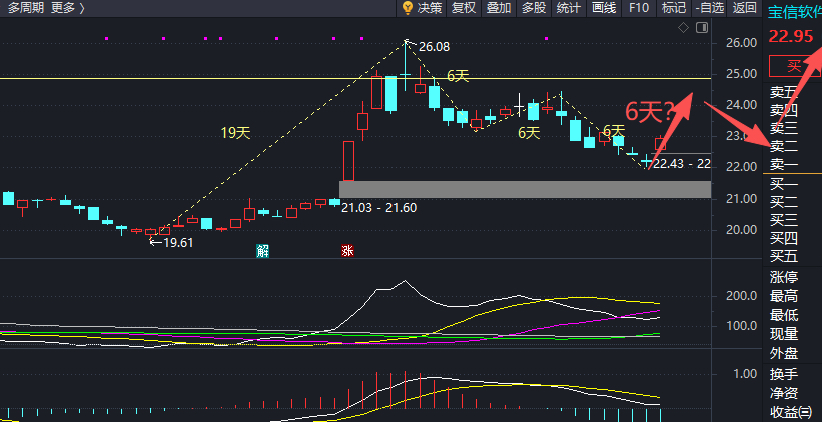The width and height of the screenshot is (822, 422).
Task: Click the 26.00 price axis value
Action: (x=743, y=42)
